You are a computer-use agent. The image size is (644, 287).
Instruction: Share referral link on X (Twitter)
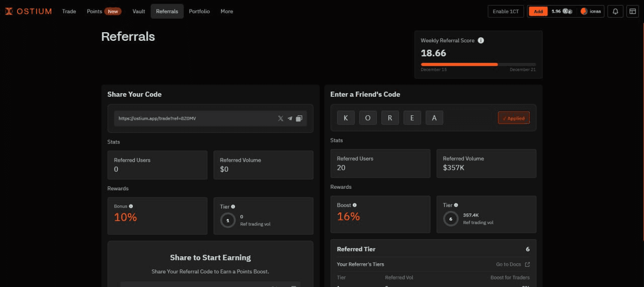tap(280, 118)
